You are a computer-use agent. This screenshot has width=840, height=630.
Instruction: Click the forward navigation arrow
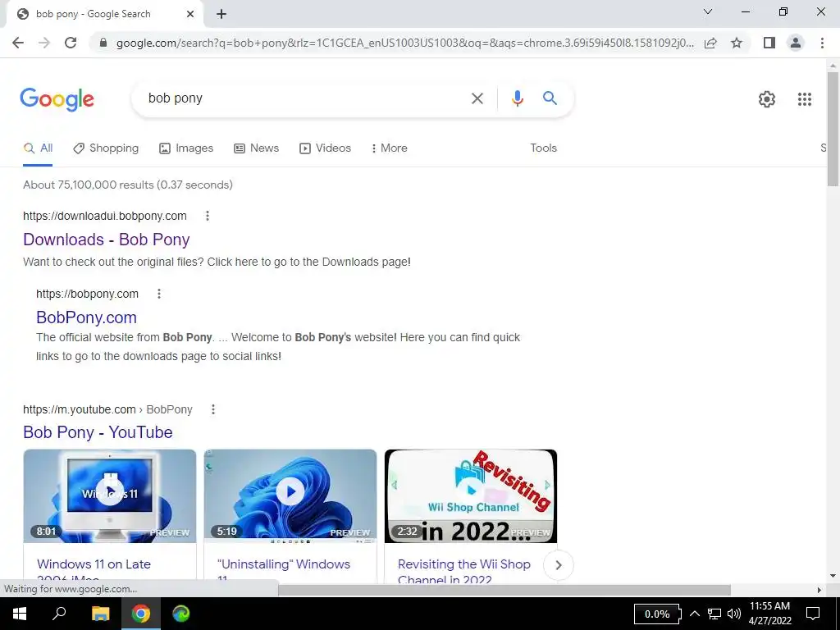coord(44,43)
